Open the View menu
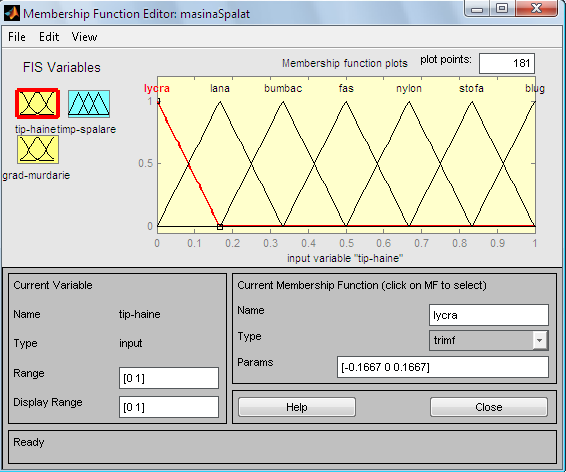Screen dimensions: 566x472 pyautogui.click(x=84, y=37)
